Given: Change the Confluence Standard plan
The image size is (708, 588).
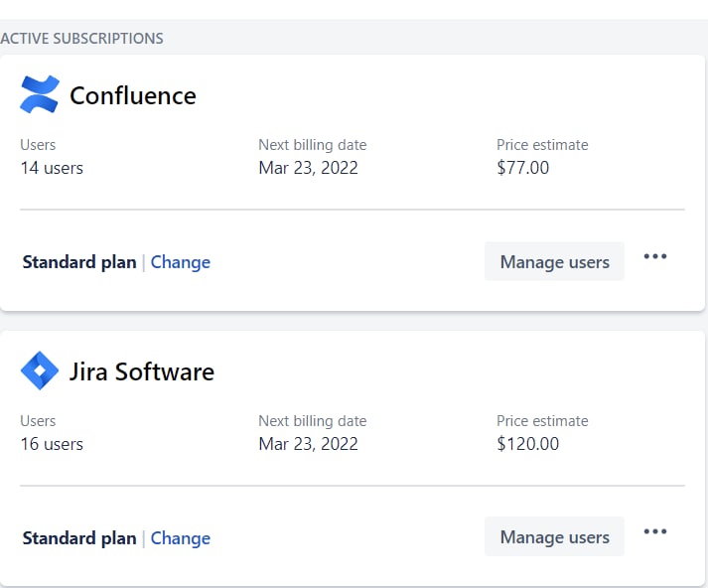Looking at the screenshot, I should [180, 262].
